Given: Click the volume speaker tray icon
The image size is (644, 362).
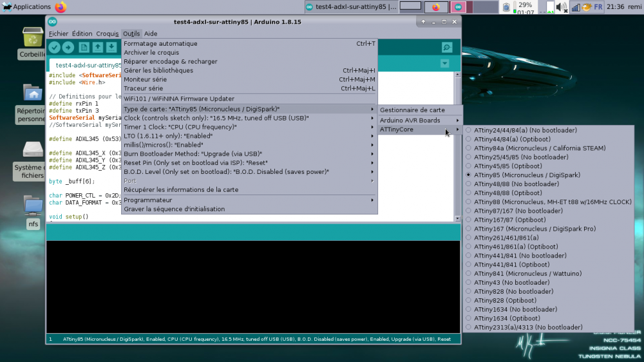Looking at the screenshot, I should (562, 7).
